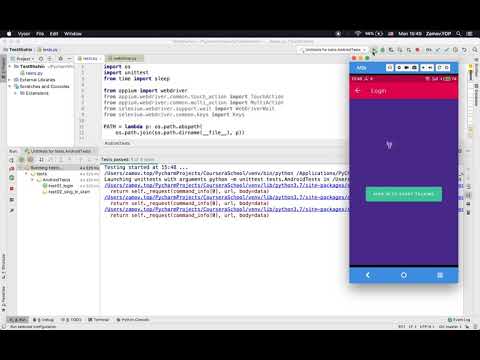The image size is (480, 360).
Task: Open the Terminal tool window at bottom
Action: [99, 320]
